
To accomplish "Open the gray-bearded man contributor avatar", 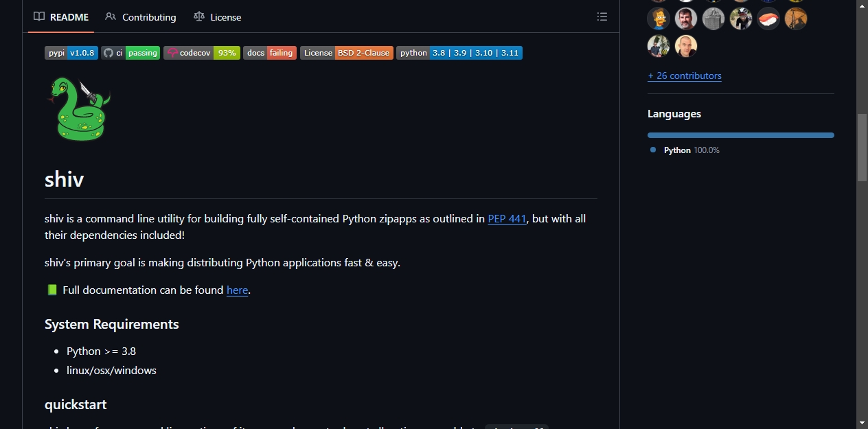I will pyautogui.click(x=686, y=19).
